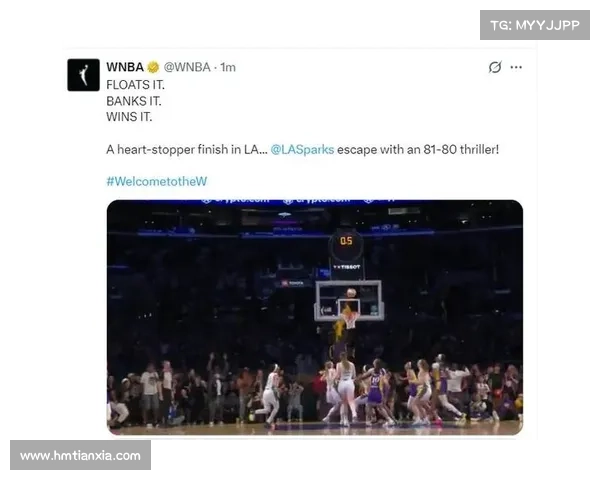600x480 pixels.
Task: Click the 1m post timestamp
Action: (x=228, y=67)
